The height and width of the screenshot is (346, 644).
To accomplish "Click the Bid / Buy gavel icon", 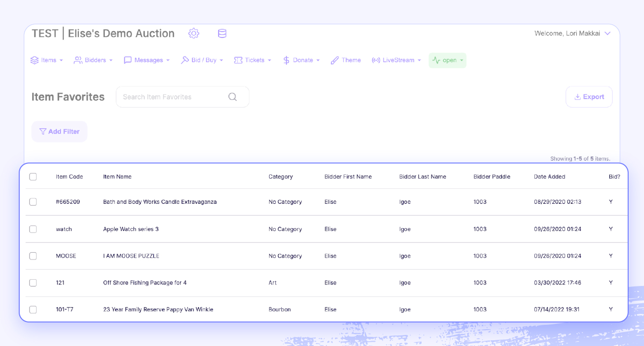I will tap(185, 60).
